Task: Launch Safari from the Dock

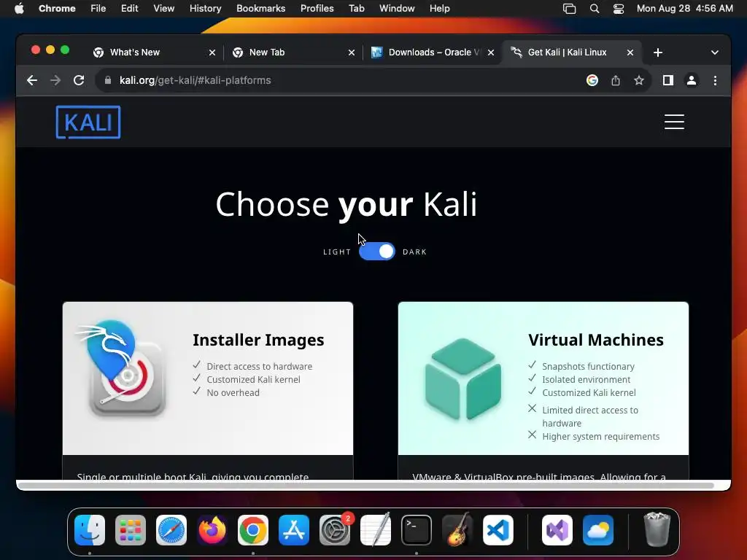Action: [171, 530]
